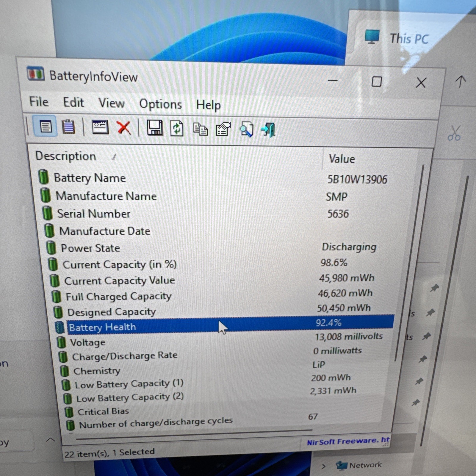The width and height of the screenshot is (476, 476).
Task: Click the 5B10W13906 battery name value
Action: pyautogui.click(x=357, y=179)
